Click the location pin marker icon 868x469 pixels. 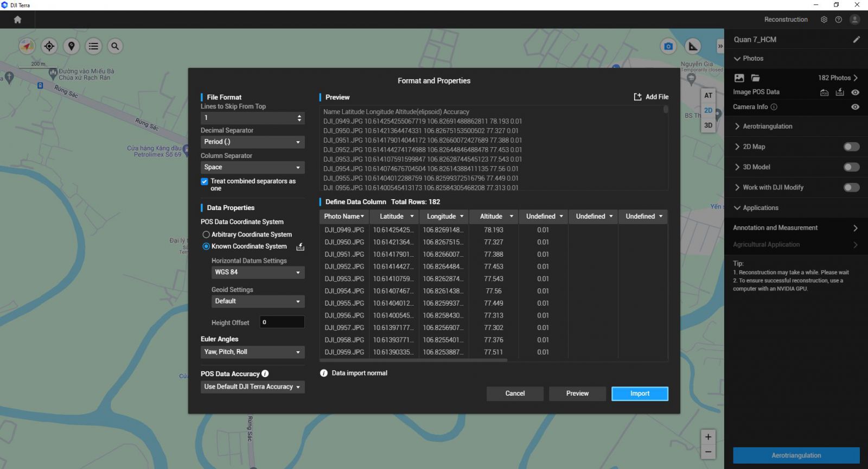click(71, 46)
